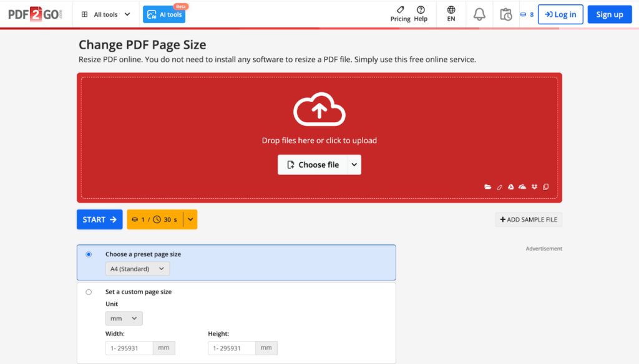Screen dimensions: 639x364
Task: Upload a file from Dropbox
Action: tap(535, 186)
